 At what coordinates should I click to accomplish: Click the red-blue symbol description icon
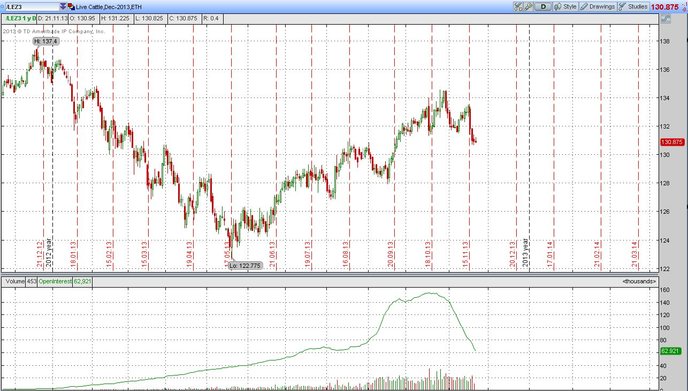71,7
